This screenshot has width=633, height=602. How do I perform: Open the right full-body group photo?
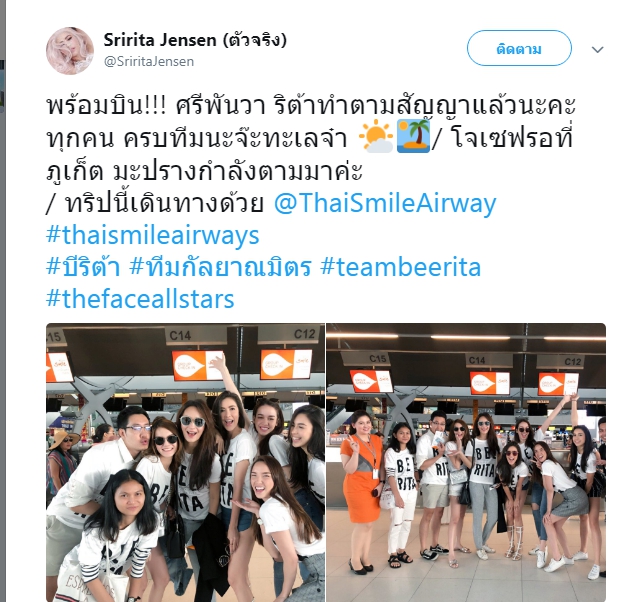tap(466, 462)
